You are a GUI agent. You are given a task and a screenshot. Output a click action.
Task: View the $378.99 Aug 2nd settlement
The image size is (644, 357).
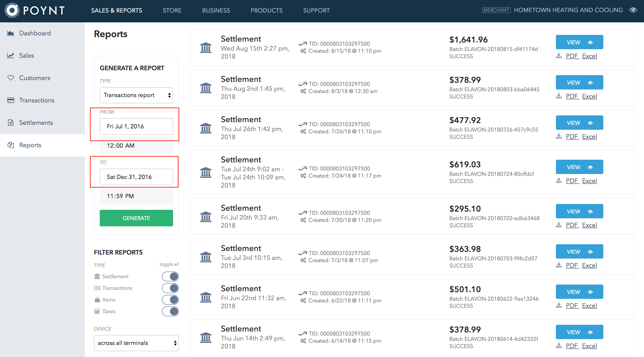click(580, 82)
